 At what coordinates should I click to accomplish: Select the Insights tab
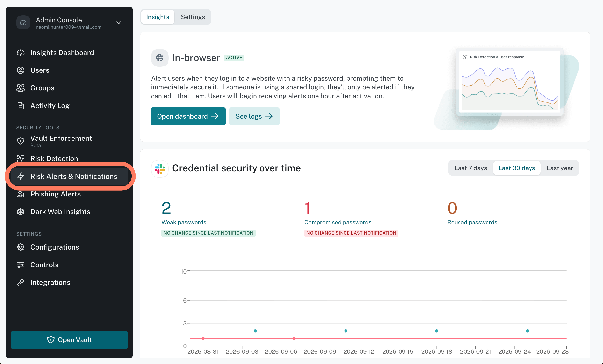tap(158, 17)
